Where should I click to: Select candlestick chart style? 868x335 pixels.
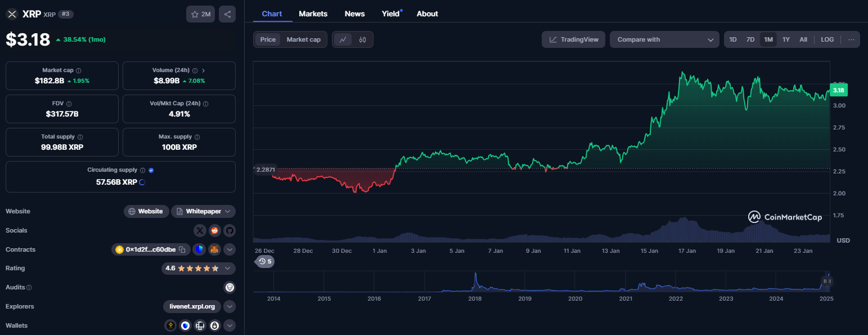[x=362, y=39]
